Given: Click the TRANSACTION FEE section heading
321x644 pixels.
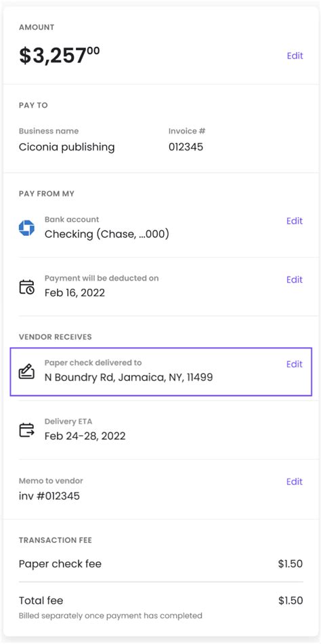Looking at the screenshot, I should click(56, 540).
